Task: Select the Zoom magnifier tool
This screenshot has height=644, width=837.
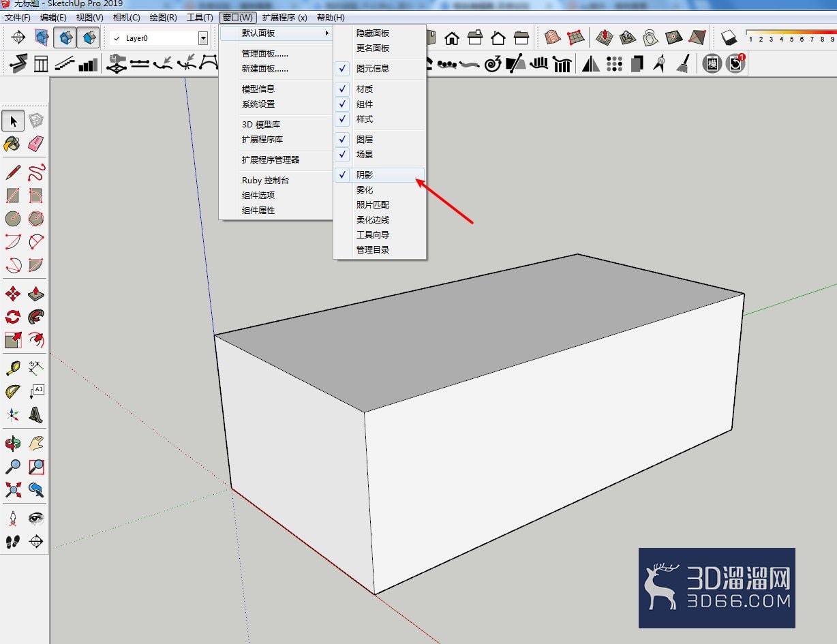Action: click(x=13, y=467)
